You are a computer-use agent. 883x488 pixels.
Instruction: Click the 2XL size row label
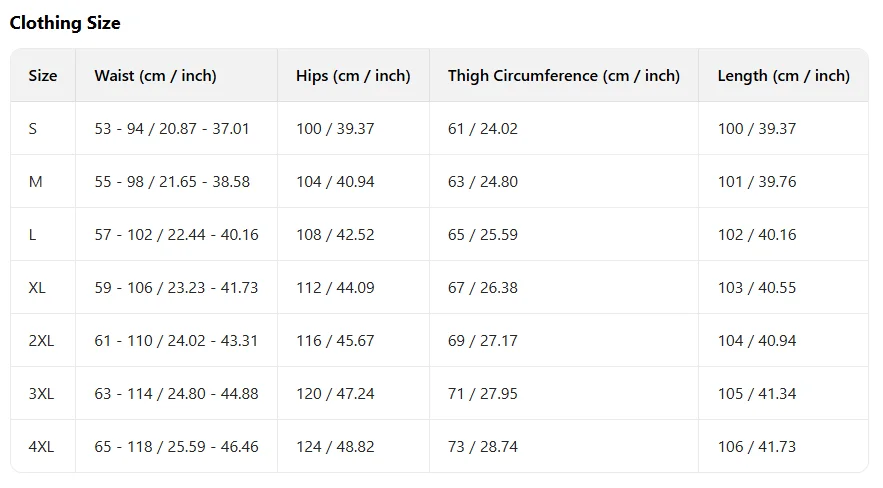[x=41, y=341]
